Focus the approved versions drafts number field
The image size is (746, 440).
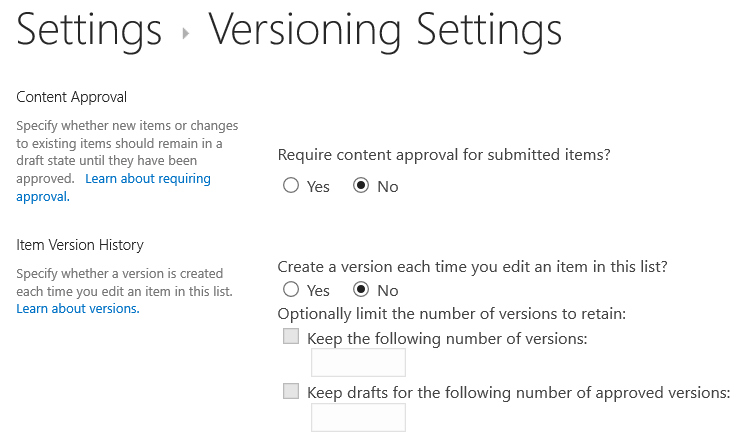tap(358, 418)
